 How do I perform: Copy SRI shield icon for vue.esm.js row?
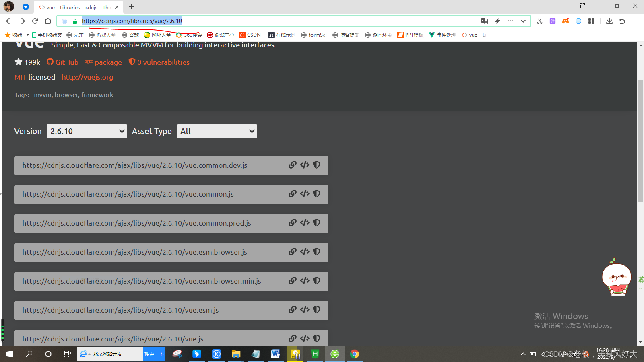pos(317,310)
